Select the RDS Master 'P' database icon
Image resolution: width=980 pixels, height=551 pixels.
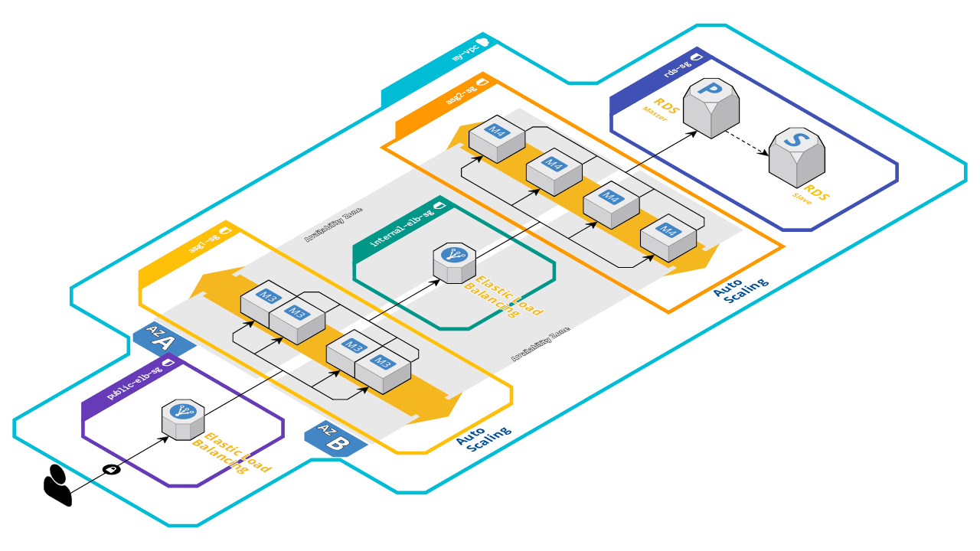(x=711, y=107)
